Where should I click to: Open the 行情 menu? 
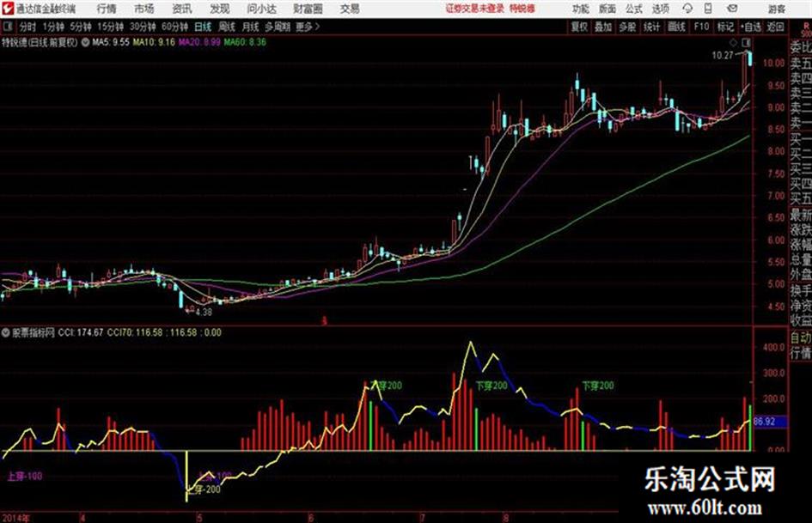107,9
